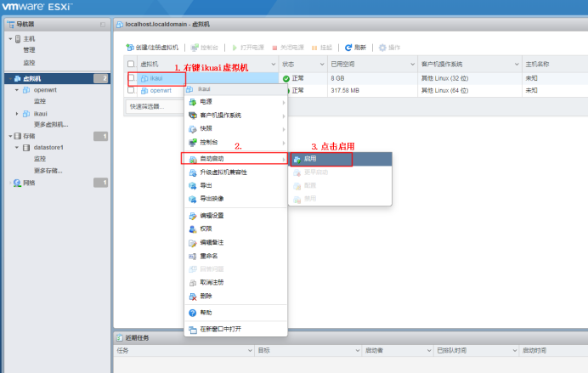Click the 创建/注册虚拟机 toolbar icon

(x=131, y=48)
